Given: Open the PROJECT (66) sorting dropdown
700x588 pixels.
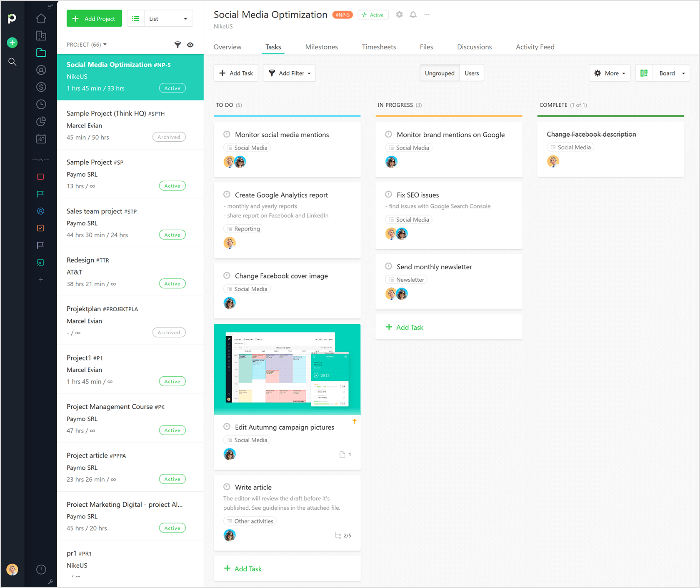Looking at the screenshot, I should (x=86, y=45).
